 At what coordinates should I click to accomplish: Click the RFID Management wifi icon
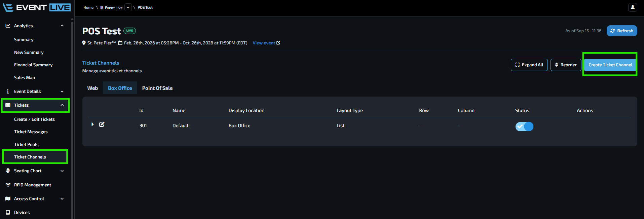click(8, 185)
